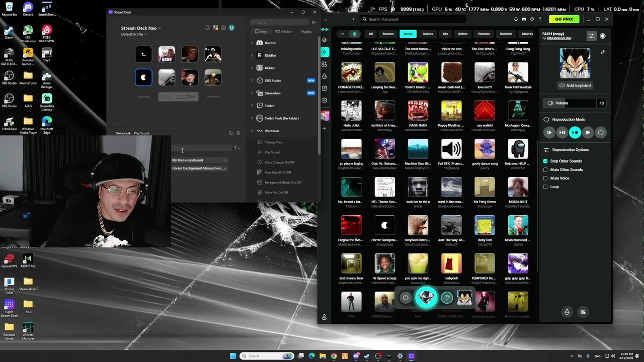Click the share icon at bottom of sound panel
This screenshot has height=362, width=644.
[x=583, y=312]
